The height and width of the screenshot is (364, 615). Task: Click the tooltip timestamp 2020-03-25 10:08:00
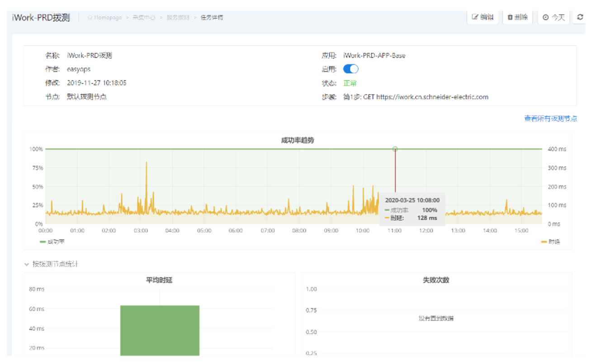412,200
